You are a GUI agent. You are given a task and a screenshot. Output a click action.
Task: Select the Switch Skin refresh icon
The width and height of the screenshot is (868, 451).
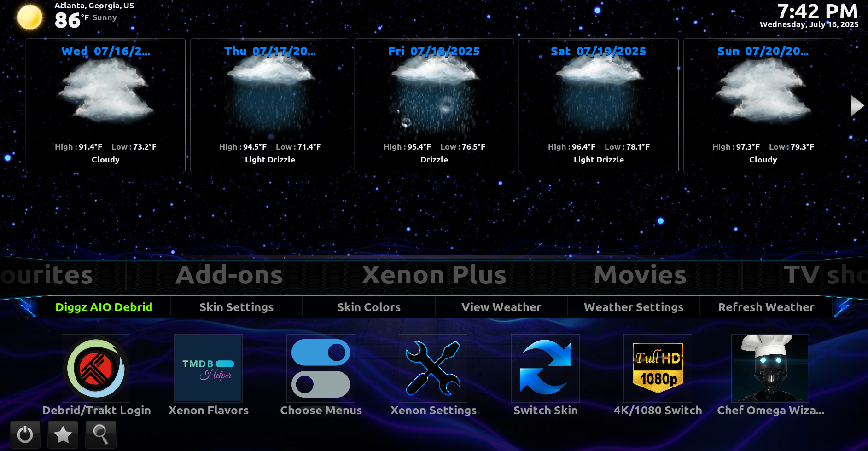point(545,368)
